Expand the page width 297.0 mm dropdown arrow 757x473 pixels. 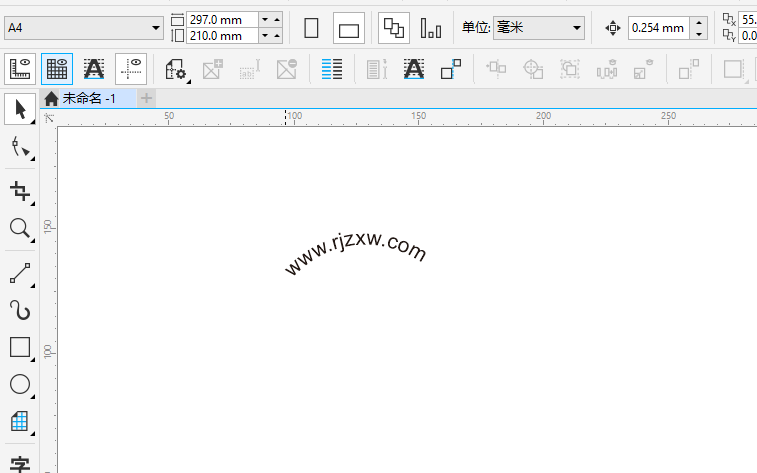(264, 19)
